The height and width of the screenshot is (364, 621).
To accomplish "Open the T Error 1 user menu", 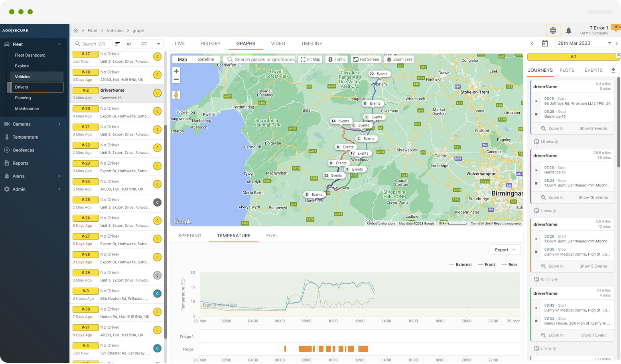I will click(599, 30).
